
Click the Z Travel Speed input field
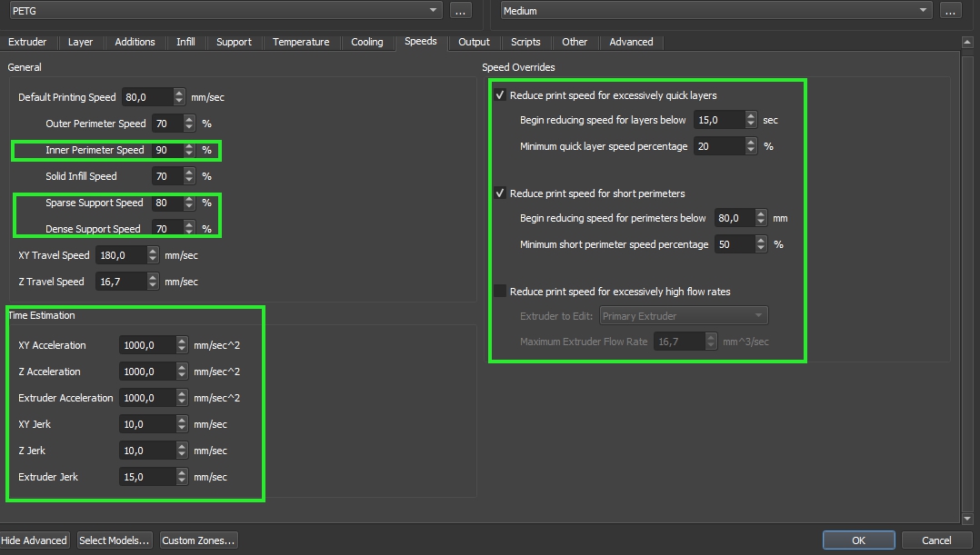point(116,282)
